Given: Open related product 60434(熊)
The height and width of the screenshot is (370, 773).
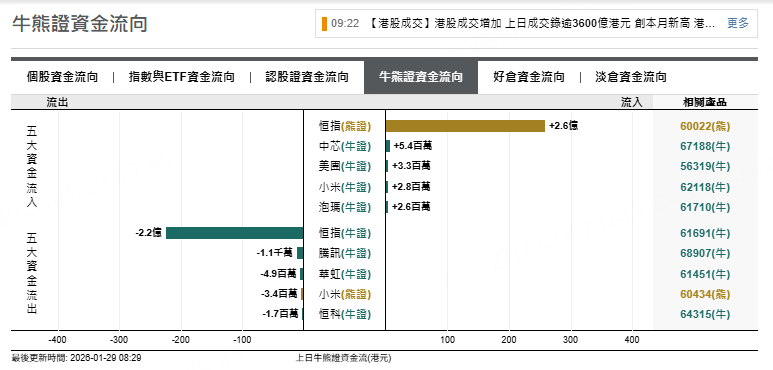Looking at the screenshot, I should [705, 294].
